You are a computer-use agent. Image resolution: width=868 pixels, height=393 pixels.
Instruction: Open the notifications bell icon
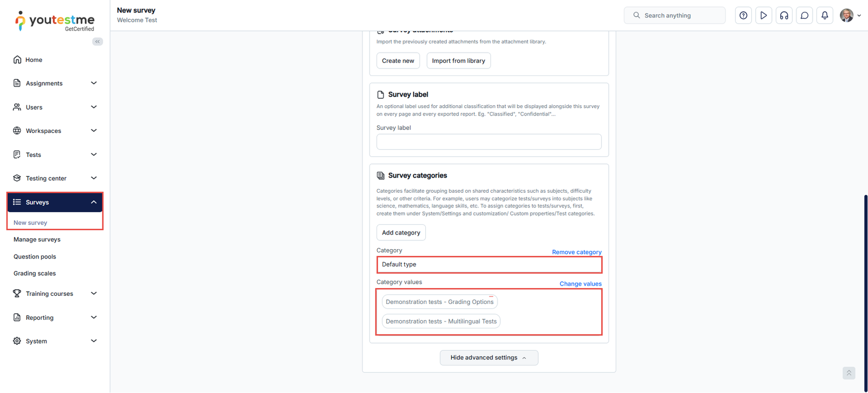(x=825, y=16)
